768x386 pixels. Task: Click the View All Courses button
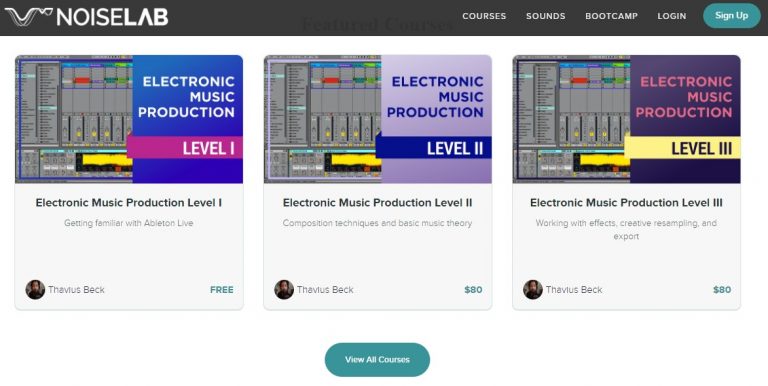tap(377, 360)
